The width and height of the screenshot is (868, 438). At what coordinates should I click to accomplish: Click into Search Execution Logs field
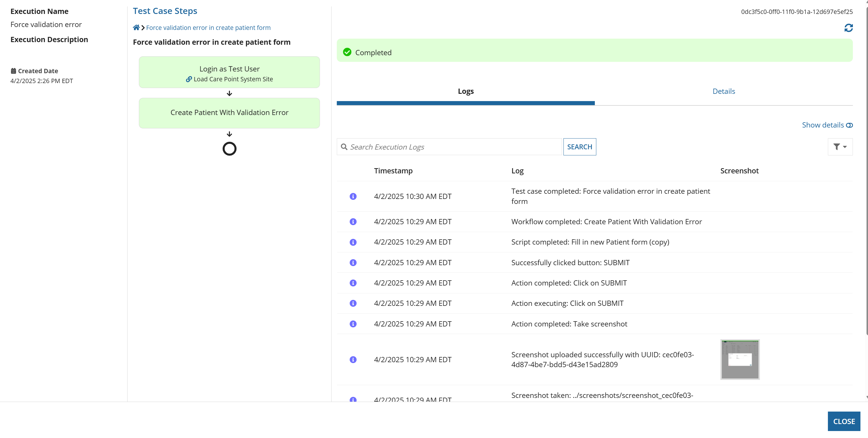(449, 147)
